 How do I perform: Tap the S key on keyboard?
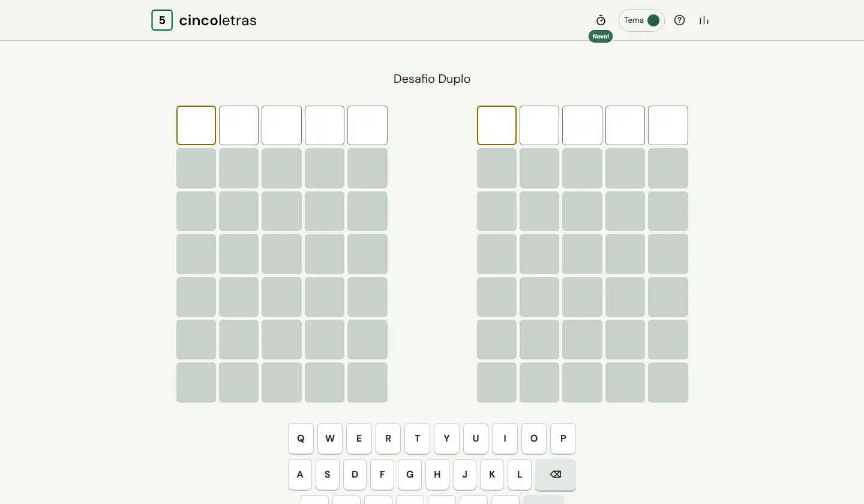pyautogui.click(x=328, y=475)
